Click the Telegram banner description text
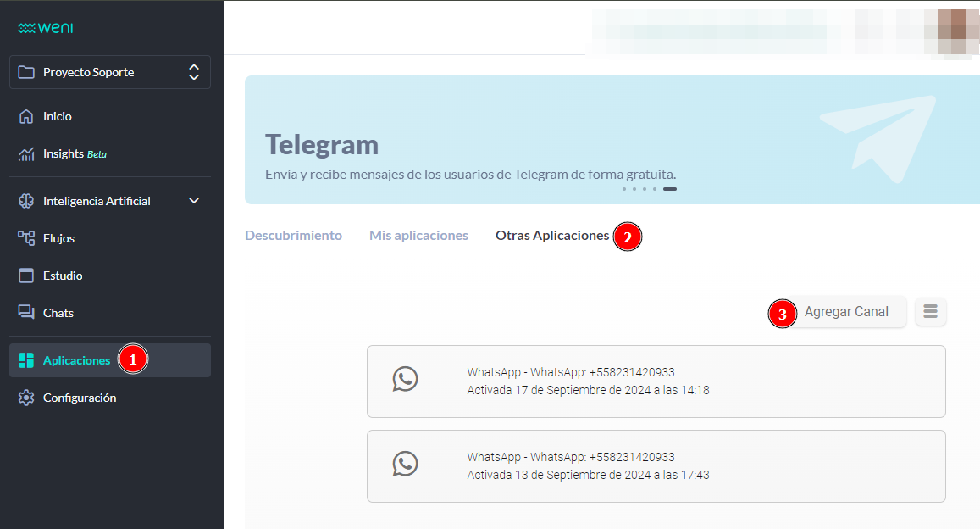This screenshot has width=980, height=529. point(471,175)
